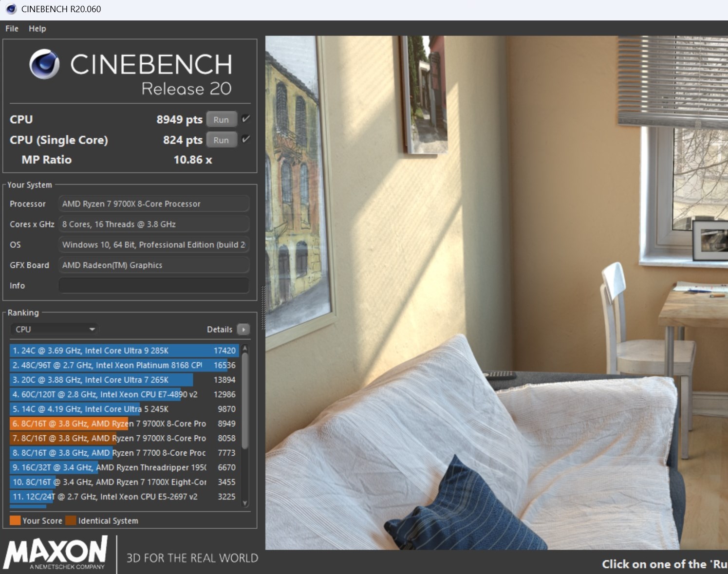Screen dimensions: 728x574
Task: Select the Ryzen 7 9700X row scoring 8058
Action: click(x=124, y=438)
